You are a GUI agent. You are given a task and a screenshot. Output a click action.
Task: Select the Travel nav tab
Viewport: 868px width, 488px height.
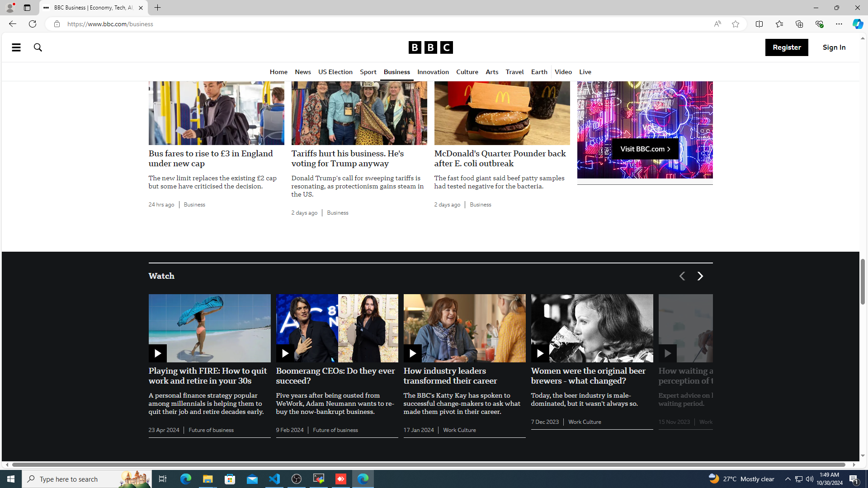[x=514, y=72]
